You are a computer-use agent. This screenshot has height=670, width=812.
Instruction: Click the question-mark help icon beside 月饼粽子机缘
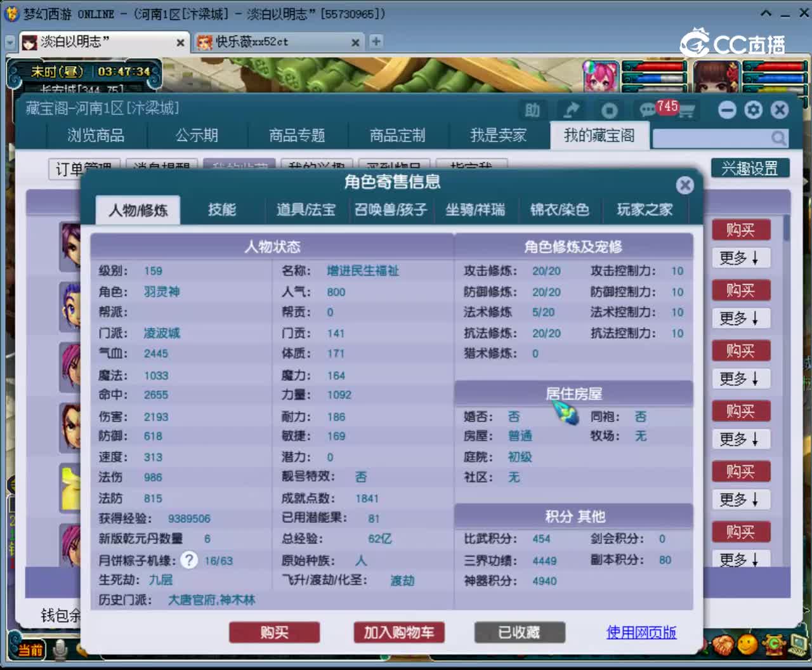[x=189, y=560]
